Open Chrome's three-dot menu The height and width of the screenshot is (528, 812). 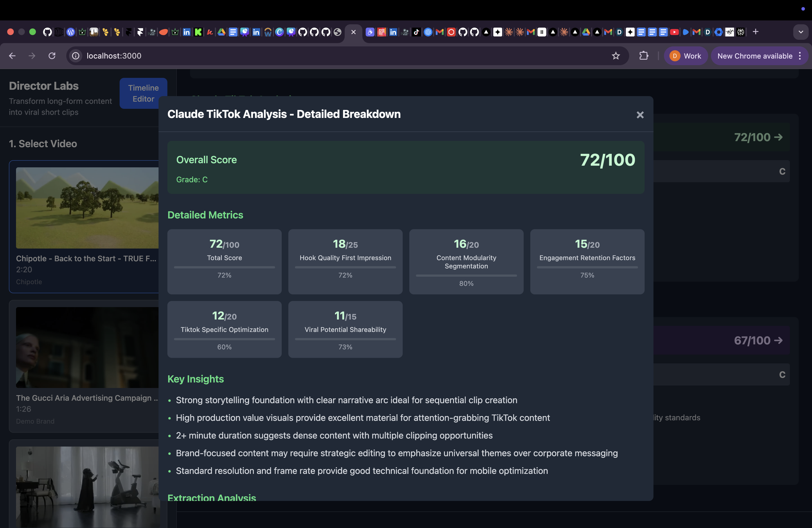pyautogui.click(x=800, y=56)
